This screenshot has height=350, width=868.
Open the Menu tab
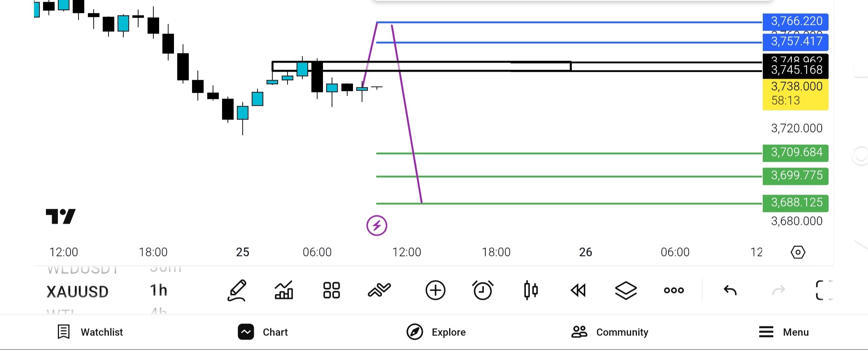[783, 332]
